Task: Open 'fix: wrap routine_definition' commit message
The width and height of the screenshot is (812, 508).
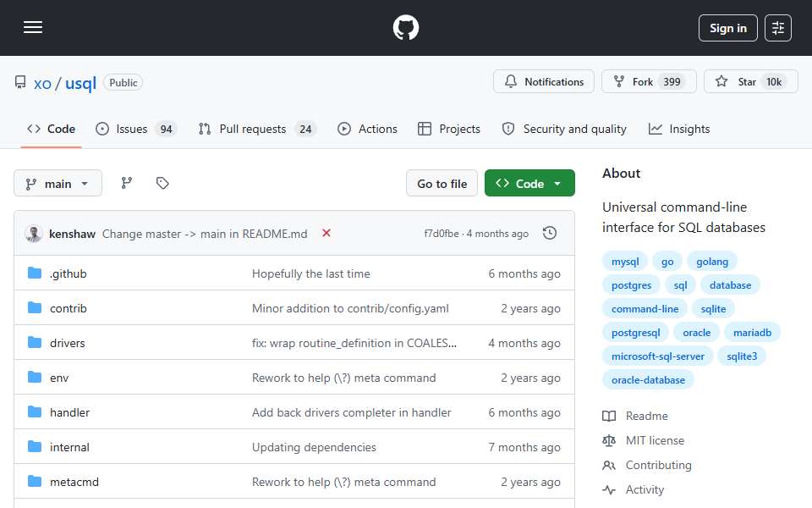Action: click(354, 343)
